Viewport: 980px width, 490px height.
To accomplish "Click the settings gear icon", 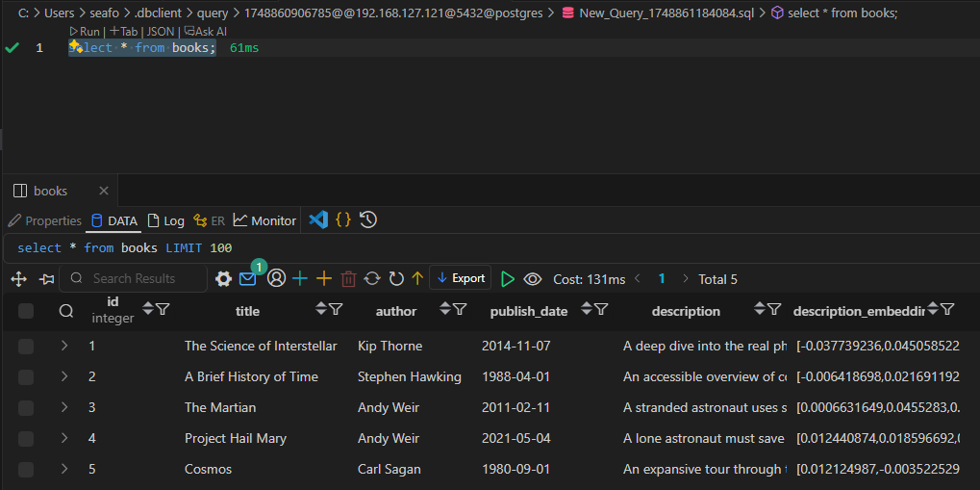I will pyautogui.click(x=223, y=279).
